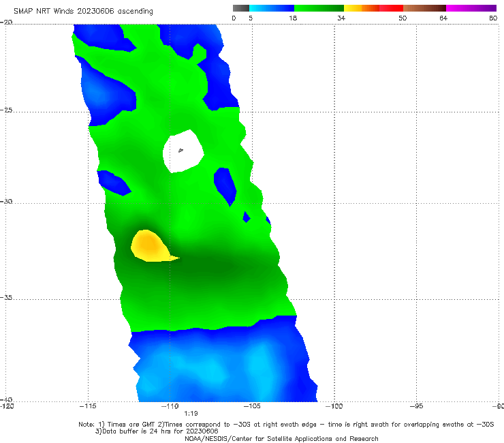Click the swath time label "1:19"

pyautogui.click(x=191, y=414)
